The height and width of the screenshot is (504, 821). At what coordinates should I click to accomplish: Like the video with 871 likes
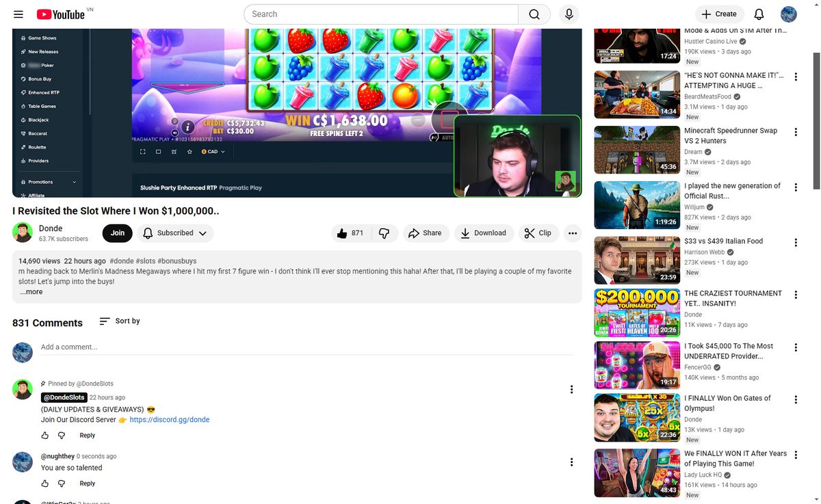coord(351,233)
